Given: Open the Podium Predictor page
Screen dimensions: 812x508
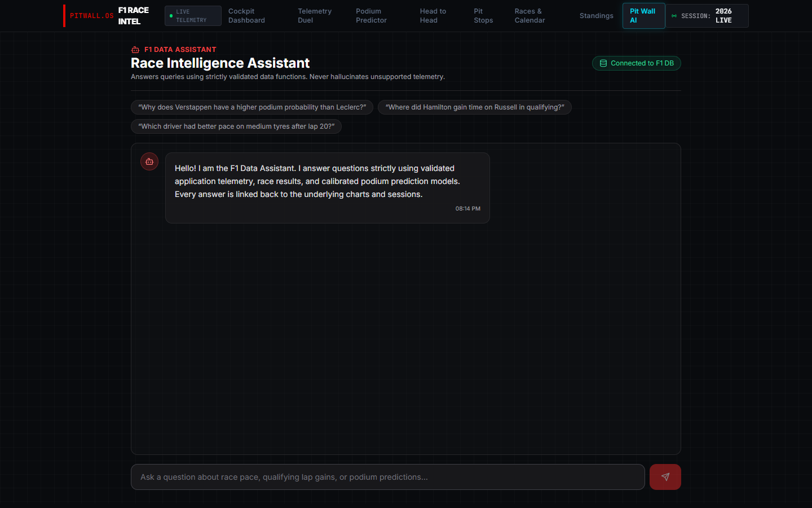Looking at the screenshot, I should 371,16.
